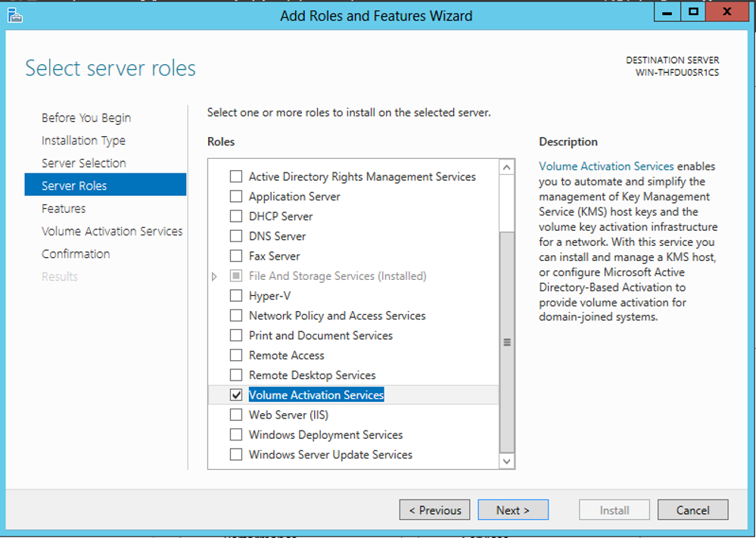The image size is (756, 538).
Task: Click the scroll down arrow in Roles list
Action: pyautogui.click(x=506, y=461)
